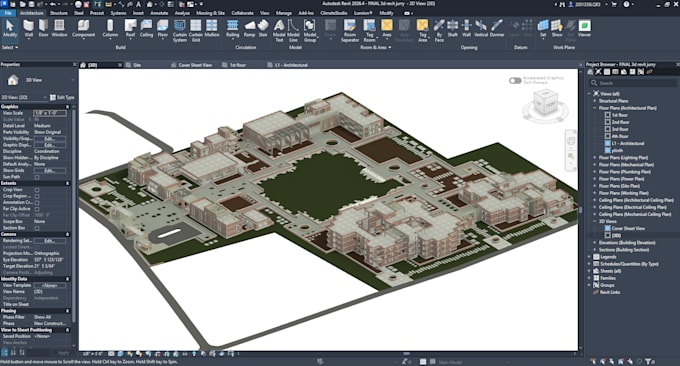Click the ViewCube in the 3D view
680x366 pixels.
[x=545, y=103]
